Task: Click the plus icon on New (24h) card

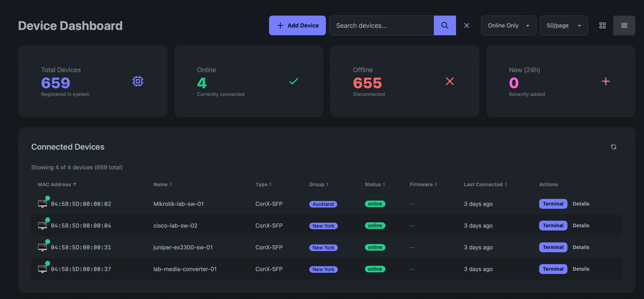Action: (606, 81)
